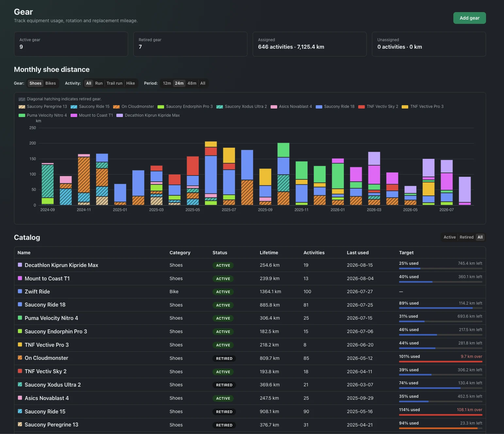The image size is (504, 434).
Task: Open TNF Vectiv Sky 2 catalog row
Action: coord(250,371)
